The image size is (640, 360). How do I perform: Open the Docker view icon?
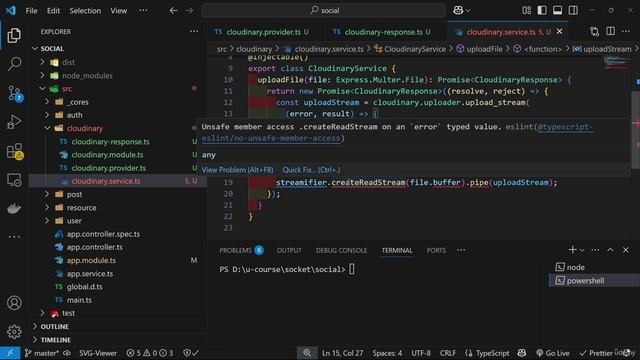point(14,209)
